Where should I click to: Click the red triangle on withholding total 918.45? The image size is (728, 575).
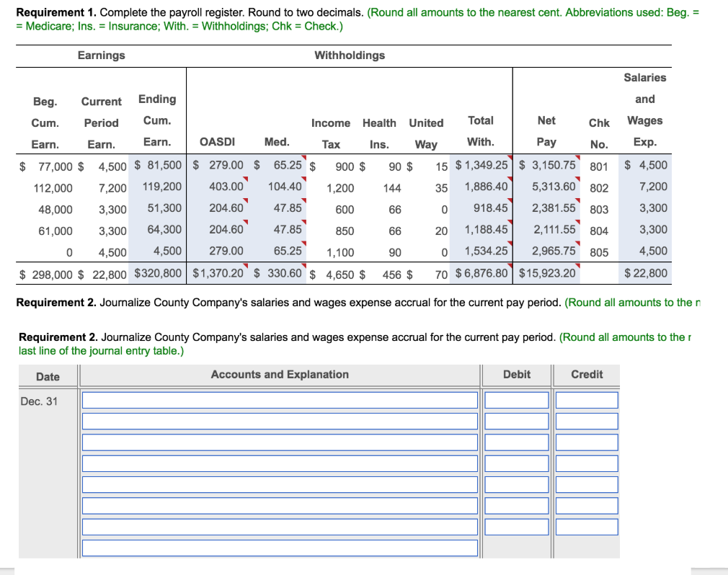click(508, 199)
